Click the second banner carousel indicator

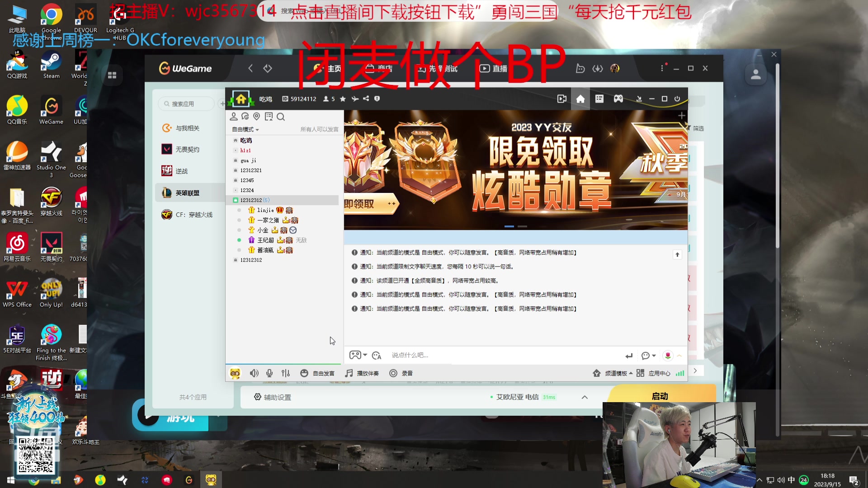pos(523,226)
